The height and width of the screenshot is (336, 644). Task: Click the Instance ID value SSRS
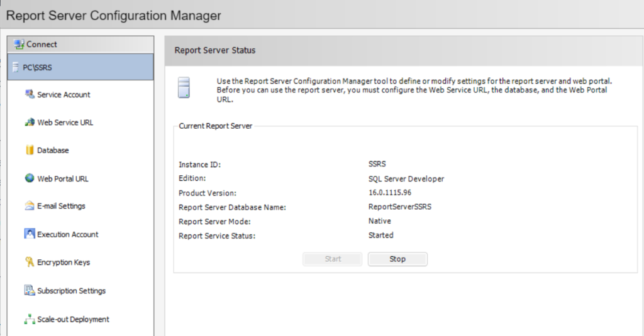pyautogui.click(x=377, y=164)
